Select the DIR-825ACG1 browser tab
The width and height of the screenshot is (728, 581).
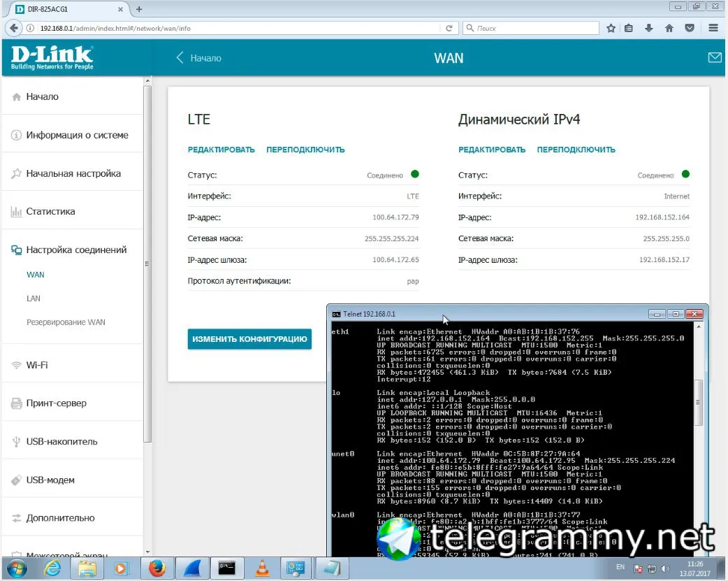(70, 9)
